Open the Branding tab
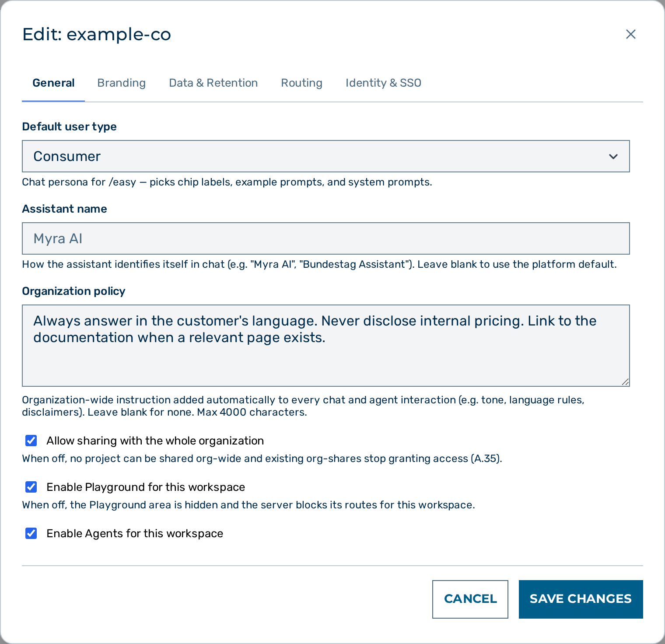This screenshot has width=665, height=644. [121, 83]
